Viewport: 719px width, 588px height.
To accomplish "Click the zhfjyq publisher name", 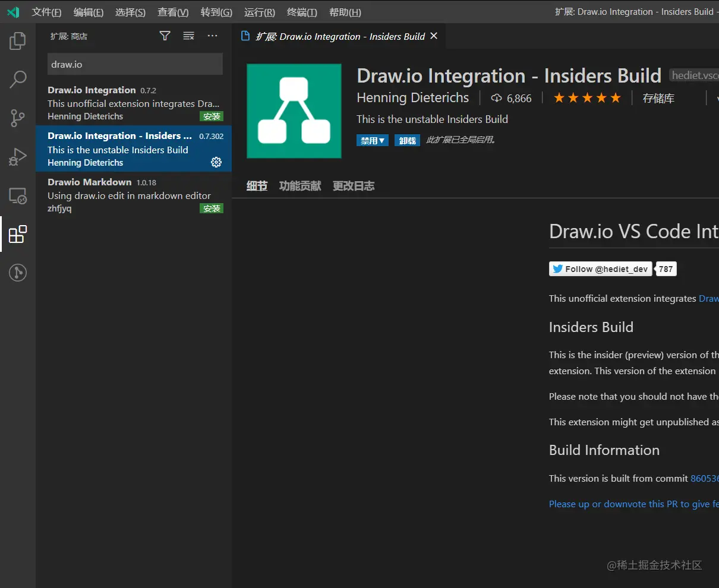I will tap(59, 208).
